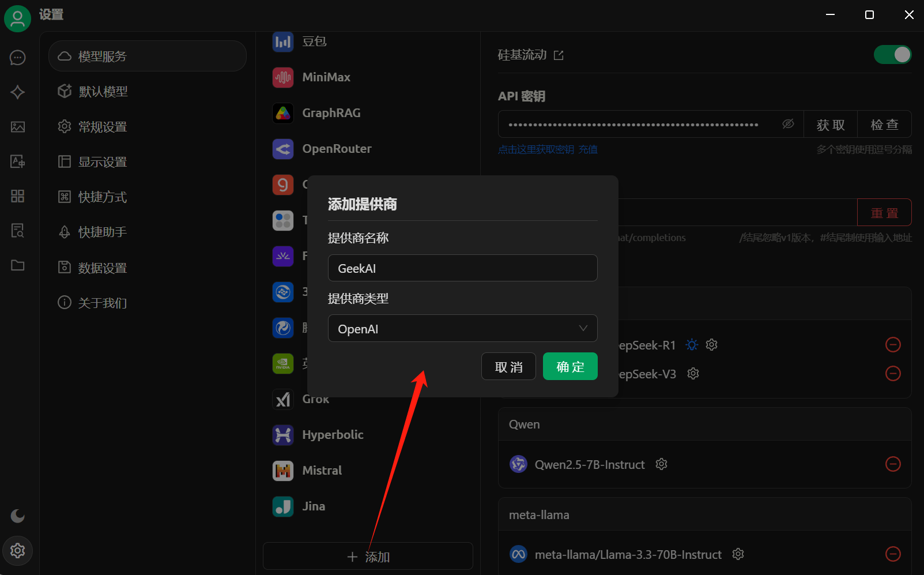Open 硅基流动 external website link icon
The image size is (924, 575).
pos(559,55)
